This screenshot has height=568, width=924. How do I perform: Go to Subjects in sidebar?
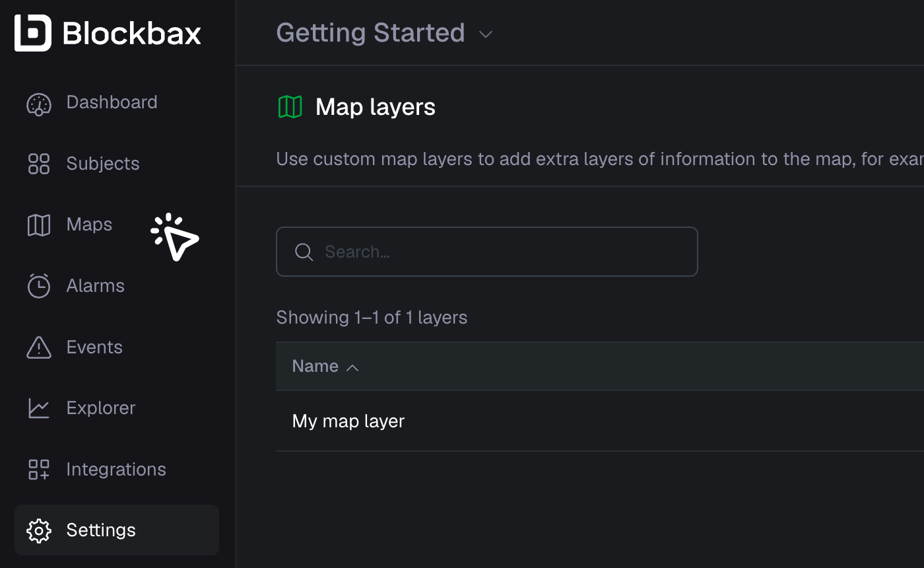(103, 164)
